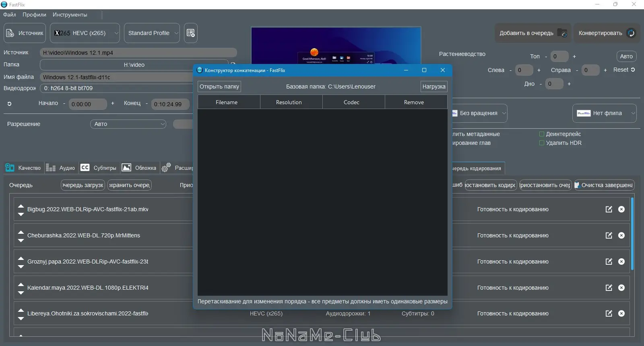Image resolution: width=644 pixels, height=346 pixels.
Task: Remove the Bigbug.2022 queue item
Action: pyautogui.click(x=621, y=209)
